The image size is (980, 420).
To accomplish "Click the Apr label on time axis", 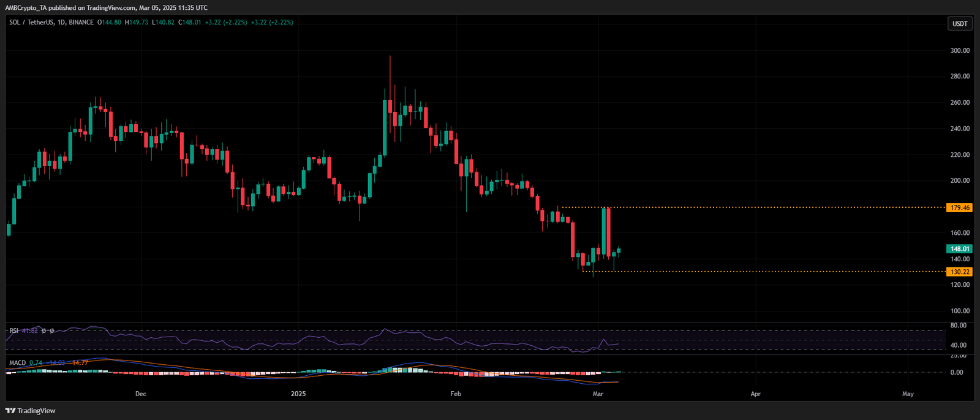I will [756, 394].
